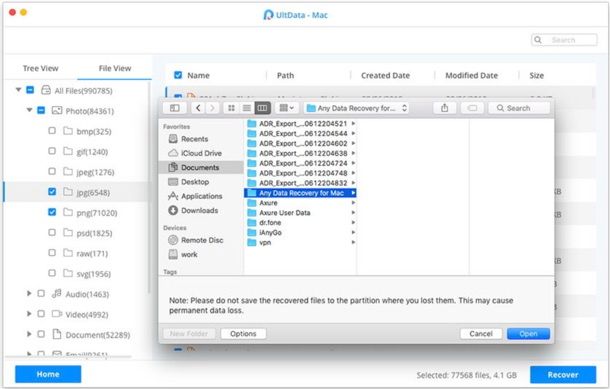The width and height of the screenshot is (610, 389).
Task: Select the iAnyGo folder
Action: (x=301, y=233)
